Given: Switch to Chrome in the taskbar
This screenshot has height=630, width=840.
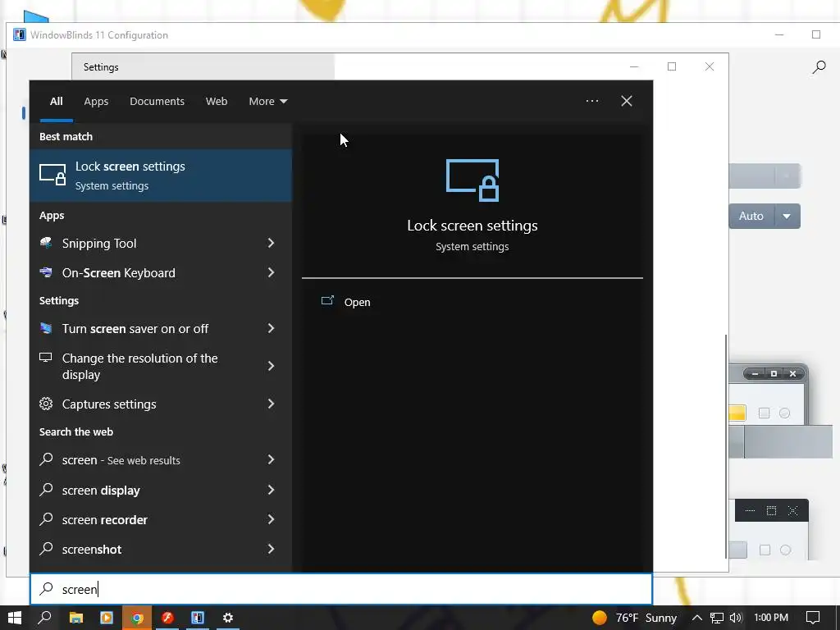Looking at the screenshot, I should tap(137, 618).
